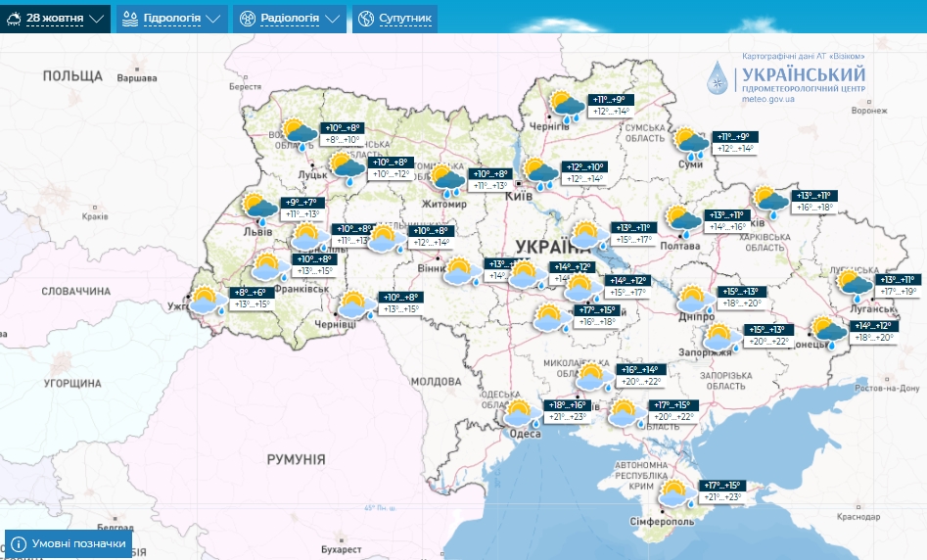Click the Луганськ weather icon
927x560 pixels.
[855, 286]
